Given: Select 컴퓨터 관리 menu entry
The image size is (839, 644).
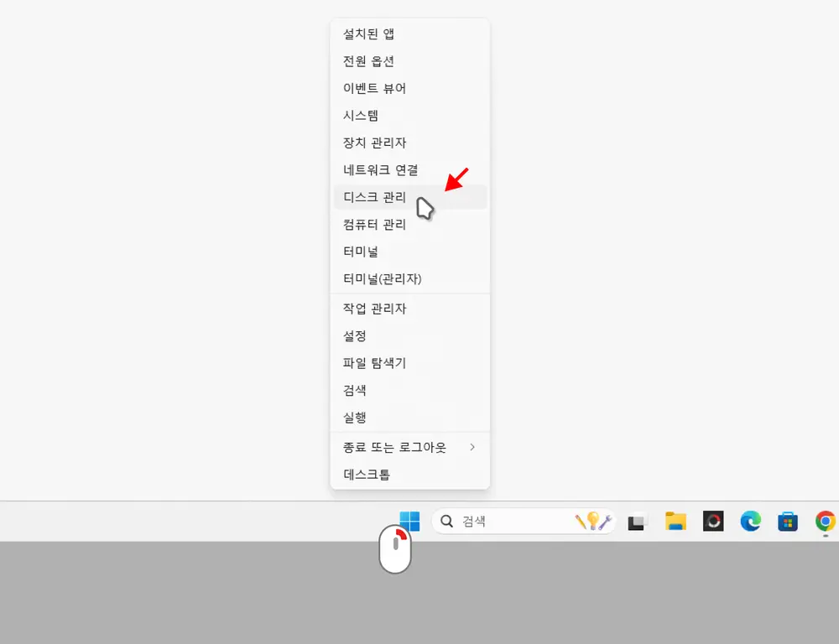Looking at the screenshot, I should 375,224.
